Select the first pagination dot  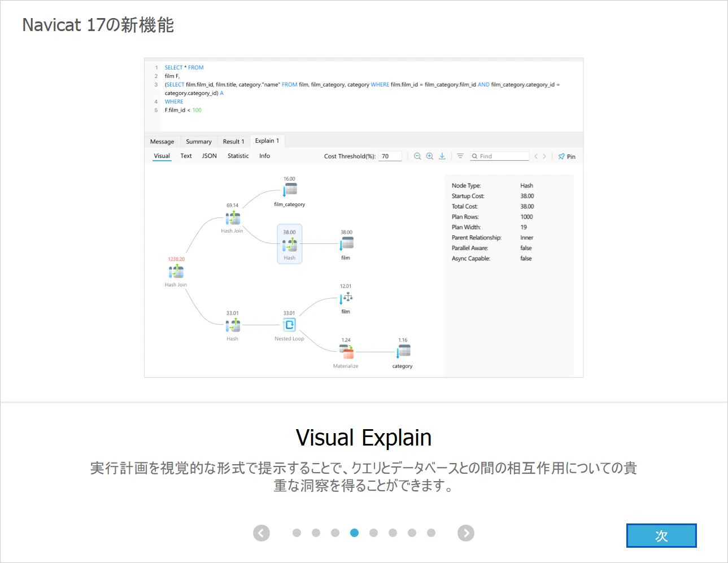297,533
